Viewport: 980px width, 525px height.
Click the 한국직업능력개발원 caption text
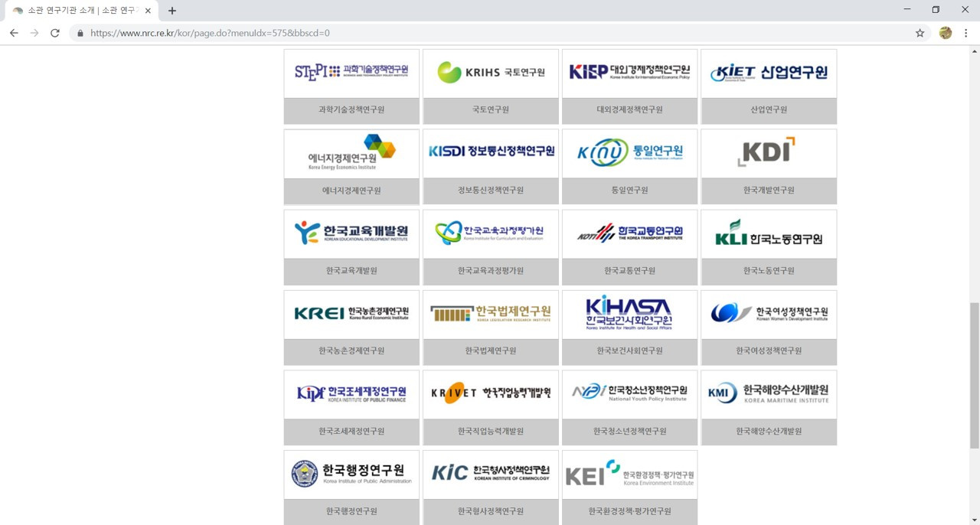491,431
